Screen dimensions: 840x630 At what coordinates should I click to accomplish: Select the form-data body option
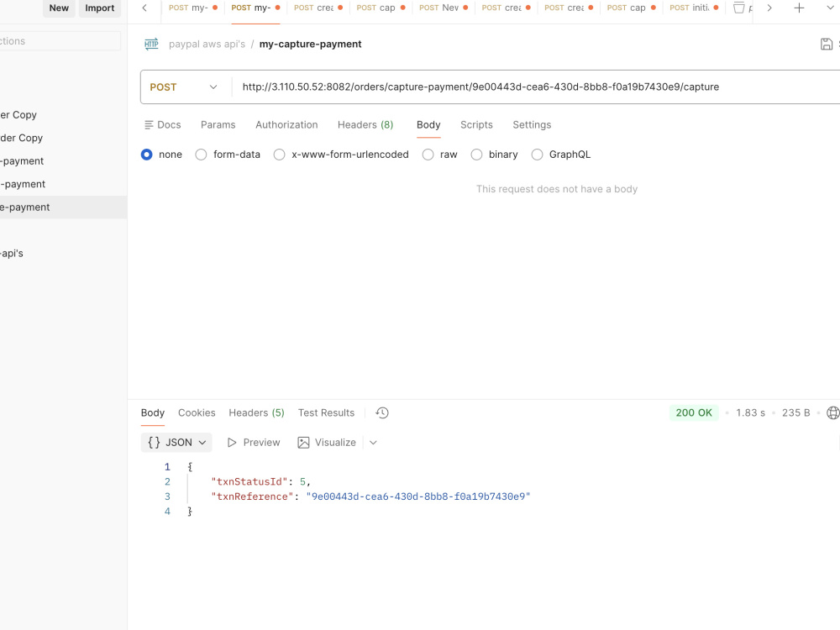coord(201,155)
